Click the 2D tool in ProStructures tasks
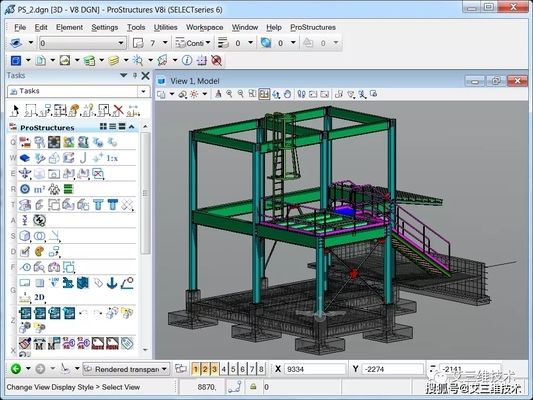533x400 pixels. tap(39, 297)
